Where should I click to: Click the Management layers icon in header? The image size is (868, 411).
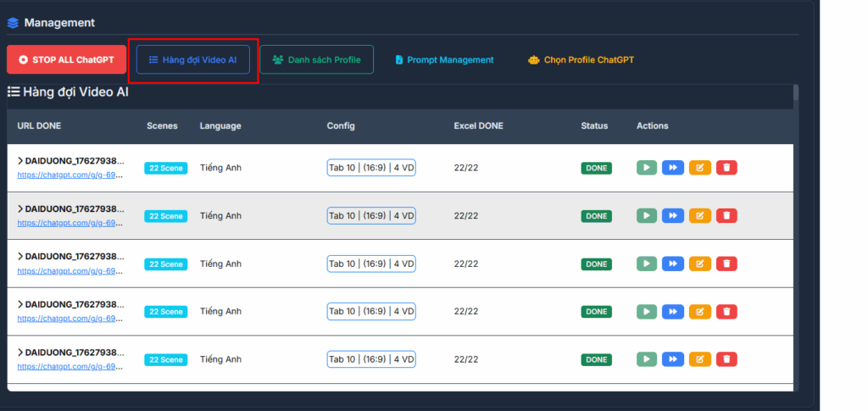[x=13, y=23]
